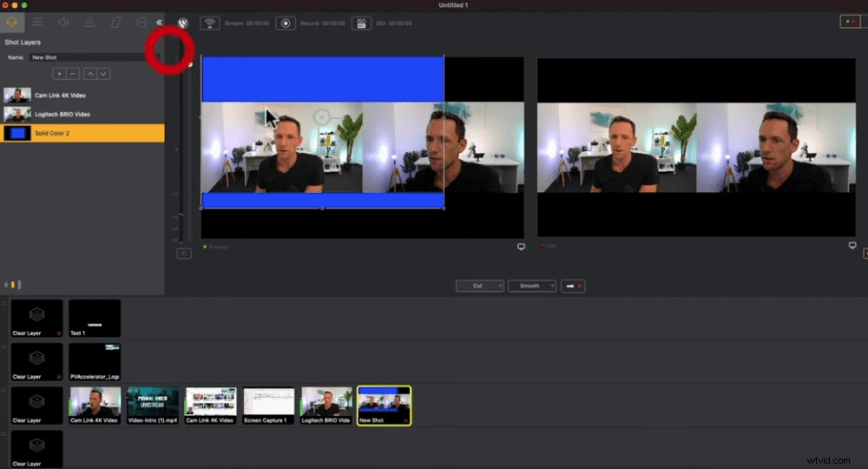This screenshot has height=469, width=868.
Task: Open the Smooth transition dropdown
Action: pyautogui.click(x=532, y=286)
